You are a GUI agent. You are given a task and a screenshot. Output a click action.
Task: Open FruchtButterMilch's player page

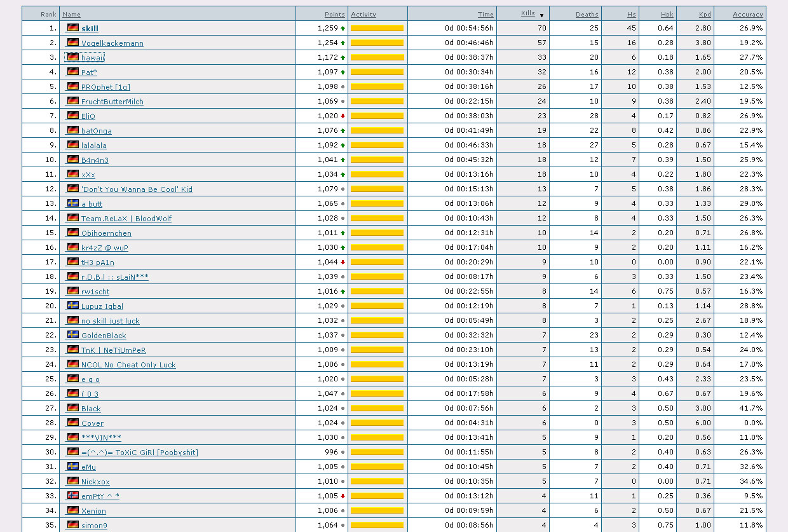[112, 102]
